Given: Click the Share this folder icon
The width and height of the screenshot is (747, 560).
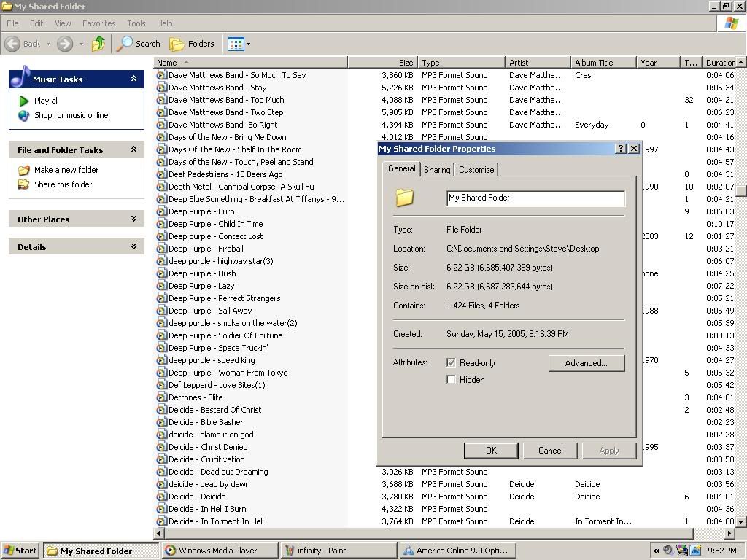Looking at the screenshot, I should (24, 184).
